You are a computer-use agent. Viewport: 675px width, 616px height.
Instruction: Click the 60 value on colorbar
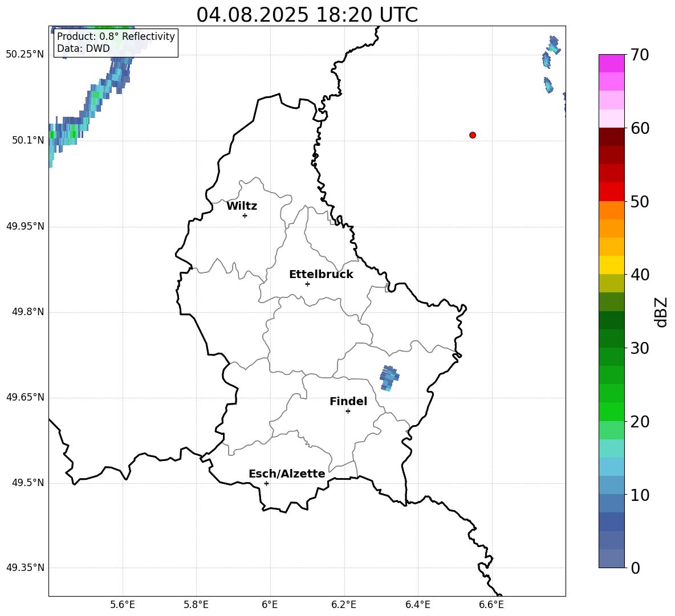pos(640,128)
